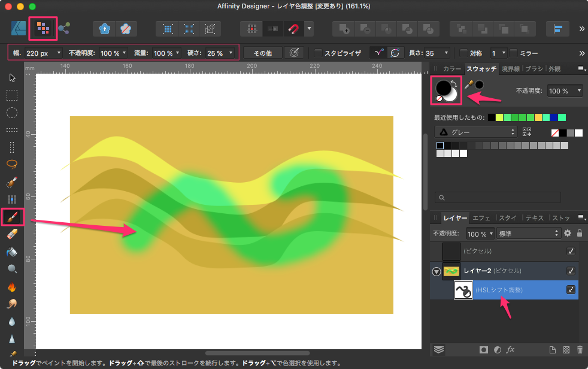588x369 pixels.
Task: Collapse the レイヤー2 layer group
Action: (436, 271)
